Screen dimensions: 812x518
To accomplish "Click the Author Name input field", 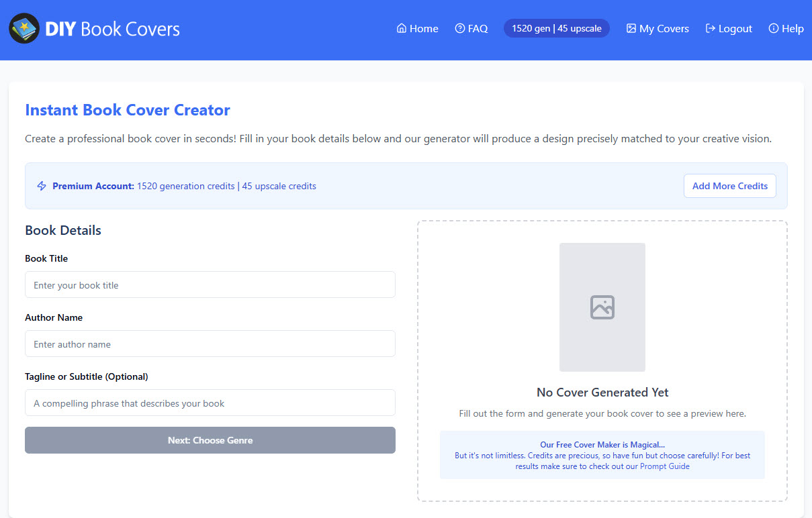I will point(210,344).
